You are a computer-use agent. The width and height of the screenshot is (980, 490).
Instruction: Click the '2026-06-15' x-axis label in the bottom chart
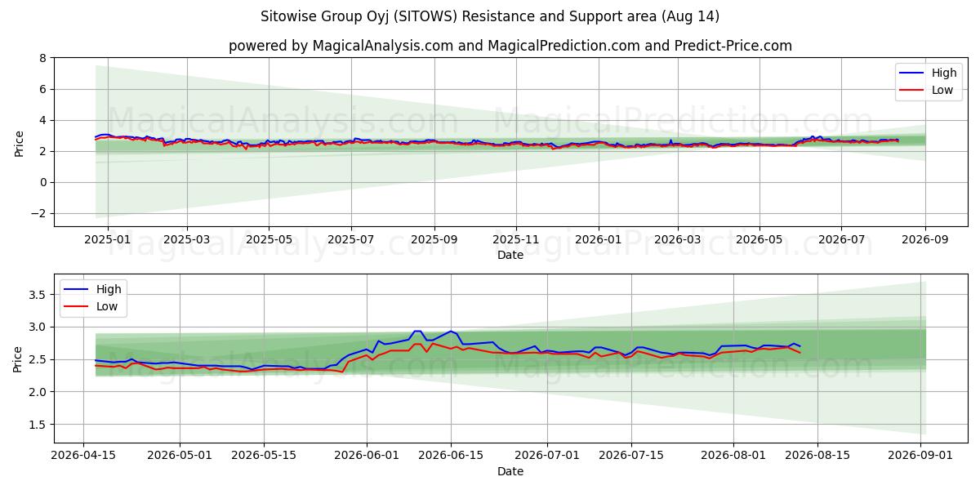(450, 457)
